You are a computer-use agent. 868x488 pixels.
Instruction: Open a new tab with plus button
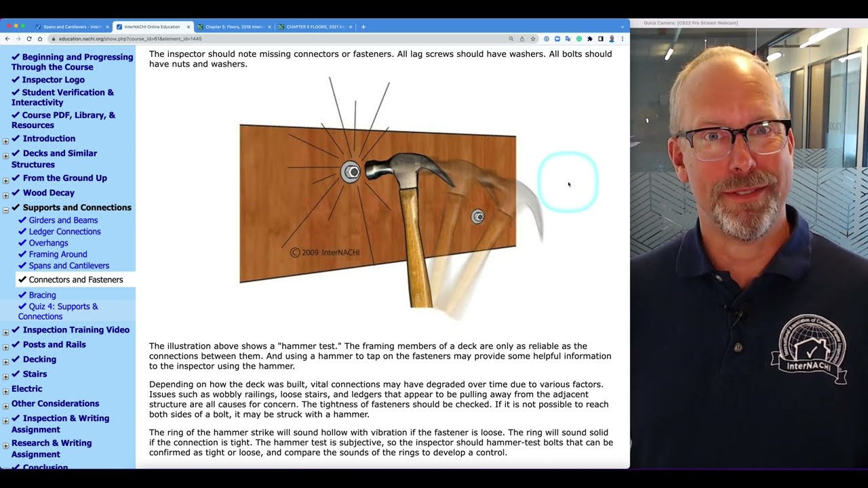pyautogui.click(x=363, y=27)
